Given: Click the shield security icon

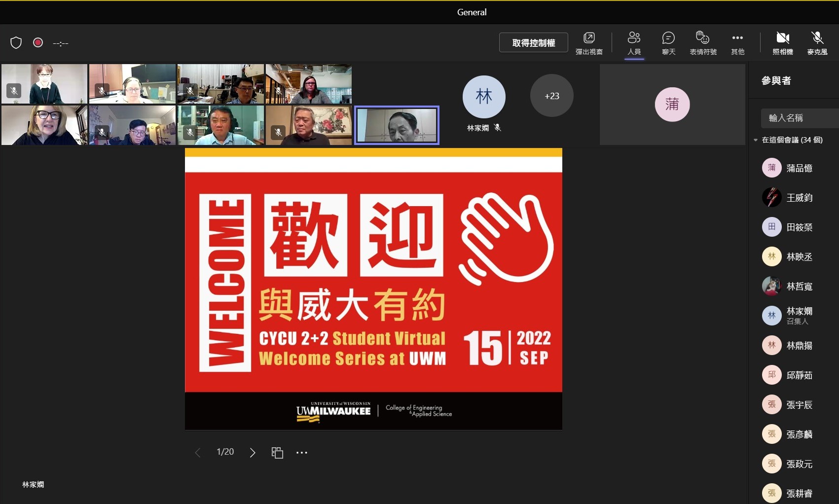Looking at the screenshot, I should coord(16,43).
